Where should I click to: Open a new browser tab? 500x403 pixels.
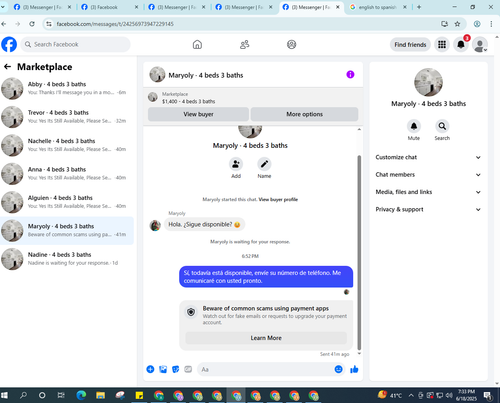click(x=419, y=7)
